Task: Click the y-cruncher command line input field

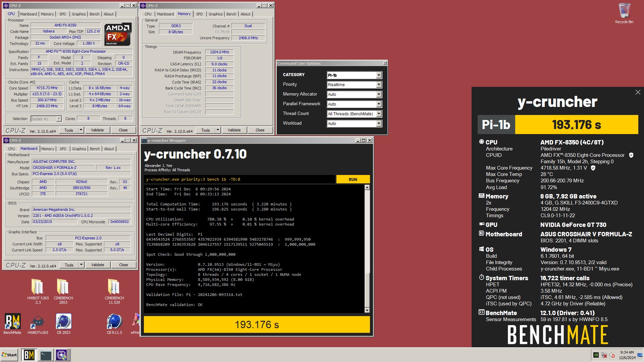Action: 239,179
